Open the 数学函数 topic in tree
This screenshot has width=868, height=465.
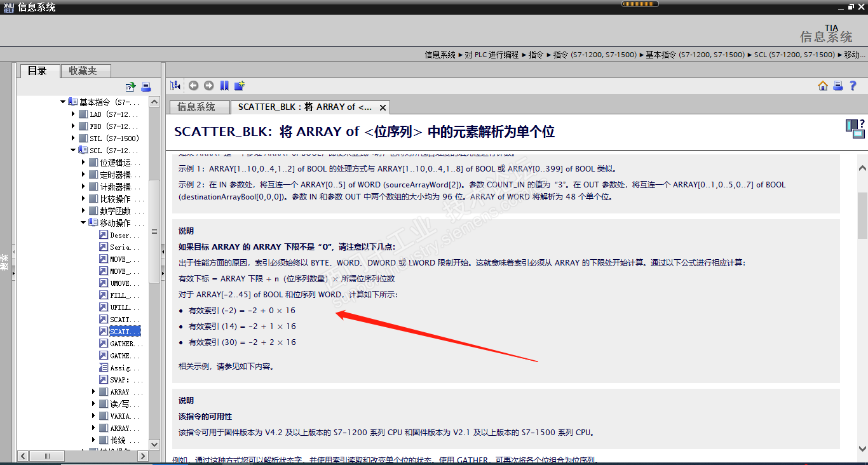coord(116,211)
